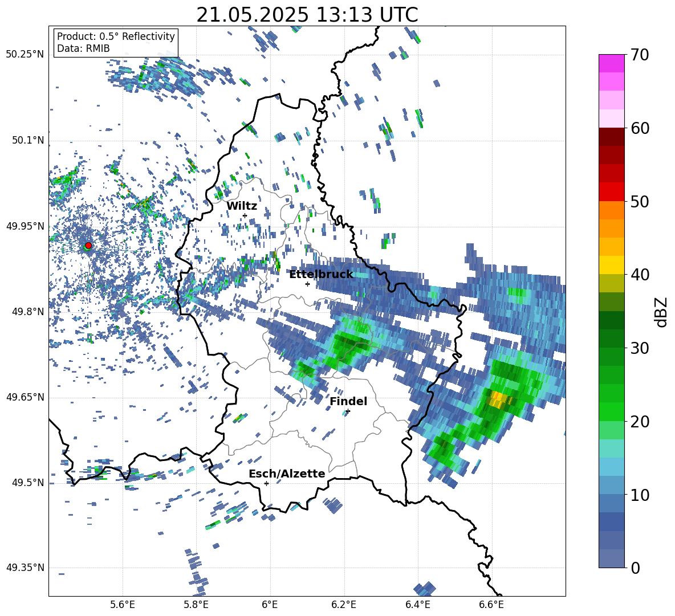Click the 49.8°N latitude label
Image resolution: width=675 pixels, height=616 pixels.
coord(27,311)
